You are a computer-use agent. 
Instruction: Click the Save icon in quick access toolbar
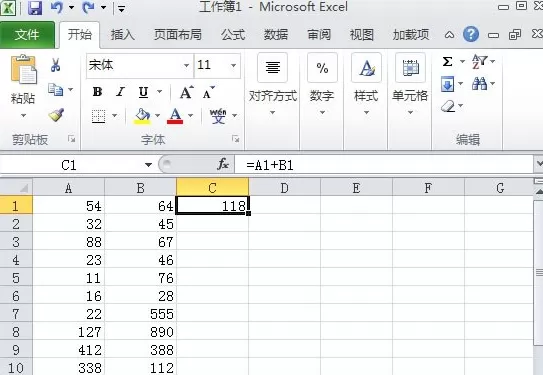(x=34, y=8)
